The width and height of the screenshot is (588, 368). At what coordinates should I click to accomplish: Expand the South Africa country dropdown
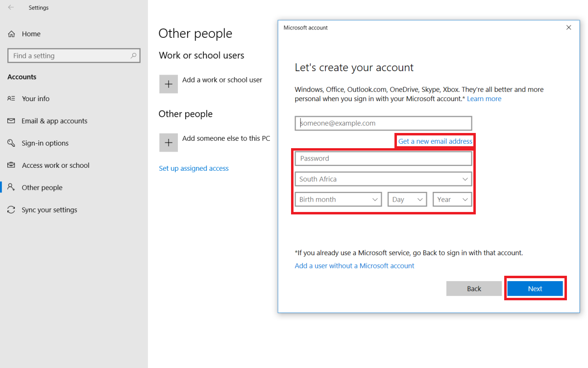(383, 179)
